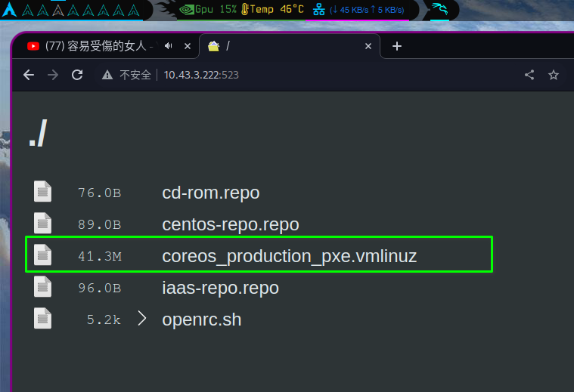Click the Kali dragon icon in top bar

[x=439, y=9]
